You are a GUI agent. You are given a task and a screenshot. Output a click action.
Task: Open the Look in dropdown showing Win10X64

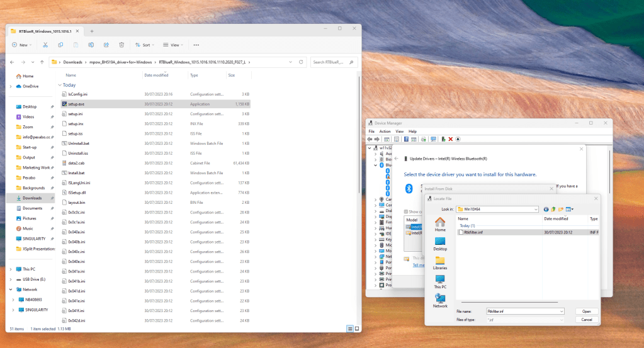coord(497,210)
